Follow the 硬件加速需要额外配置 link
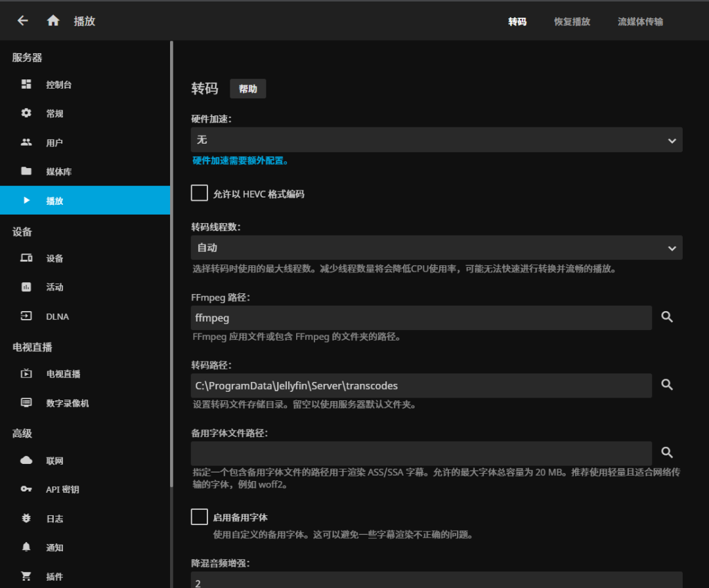 click(240, 160)
